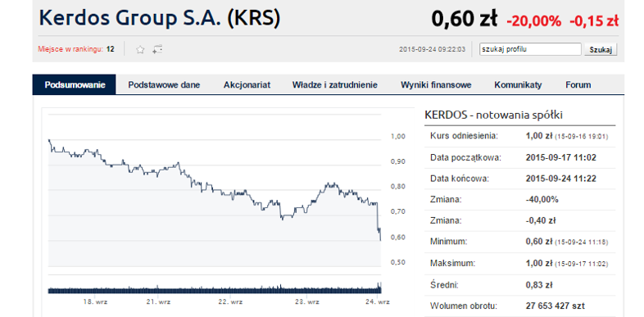This screenshot has width=644, height=317.
Task: Open the Komunikaty tab
Action: (518, 85)
